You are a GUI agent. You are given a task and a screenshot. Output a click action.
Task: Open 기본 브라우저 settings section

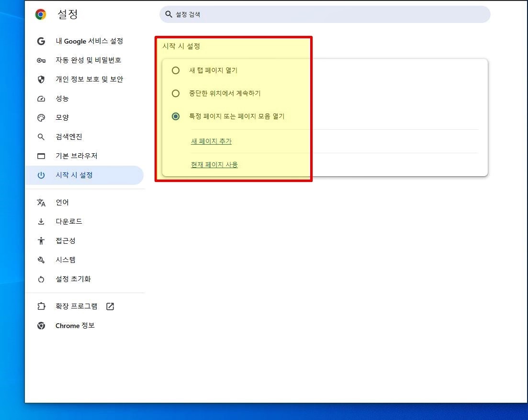pos(85,156)
